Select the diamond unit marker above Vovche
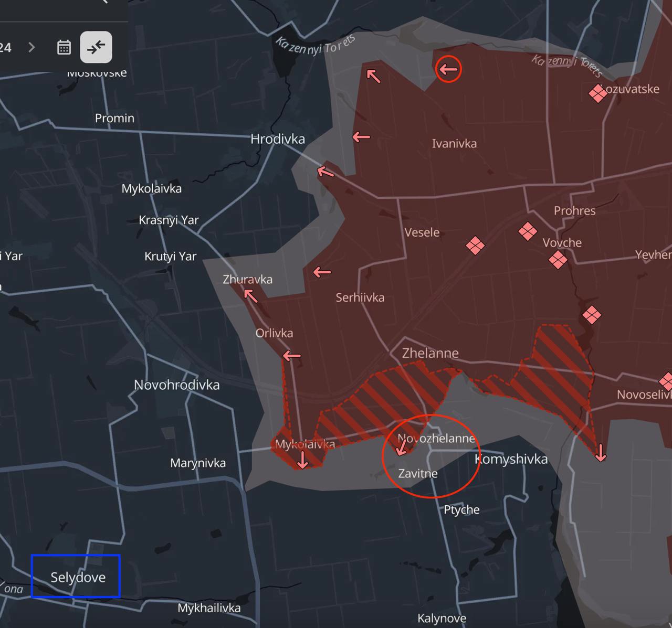Screen dimensions: 672x628 click(528, 231)
